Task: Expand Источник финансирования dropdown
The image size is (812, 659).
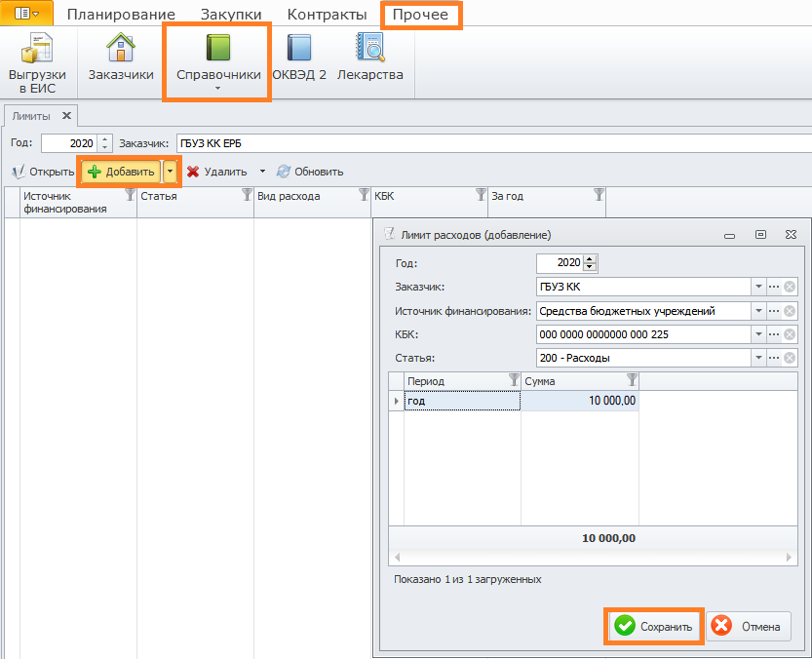Action: click(x=758, y=311)
